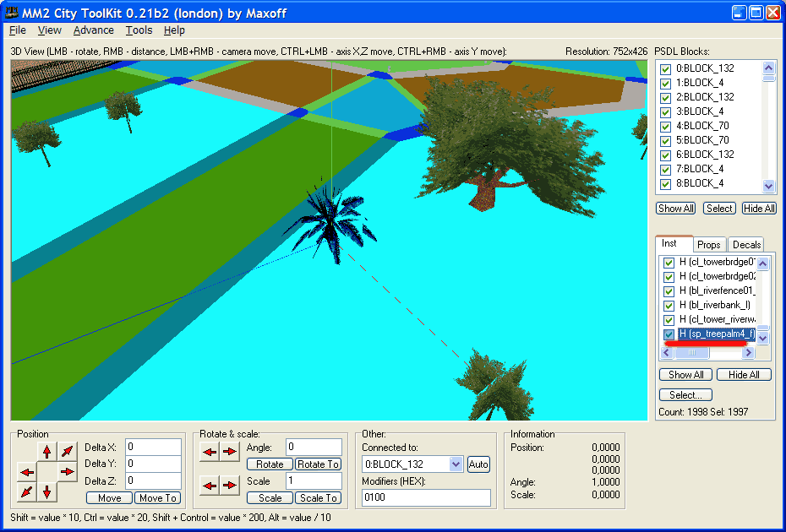
Task: Click the up arrow in Position panel
Action: [x=47, y=451]
